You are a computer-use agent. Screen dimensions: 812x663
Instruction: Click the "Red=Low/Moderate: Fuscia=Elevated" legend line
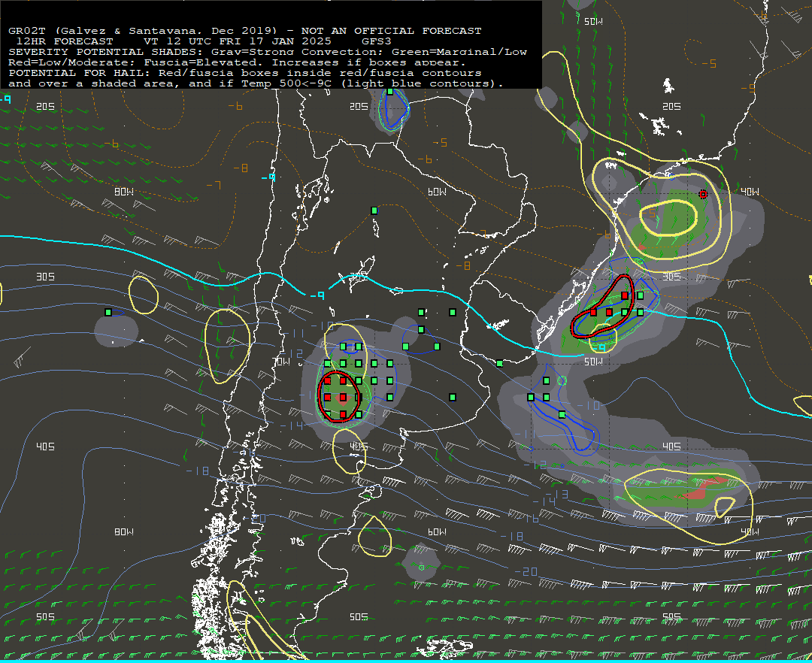[237, 62]
